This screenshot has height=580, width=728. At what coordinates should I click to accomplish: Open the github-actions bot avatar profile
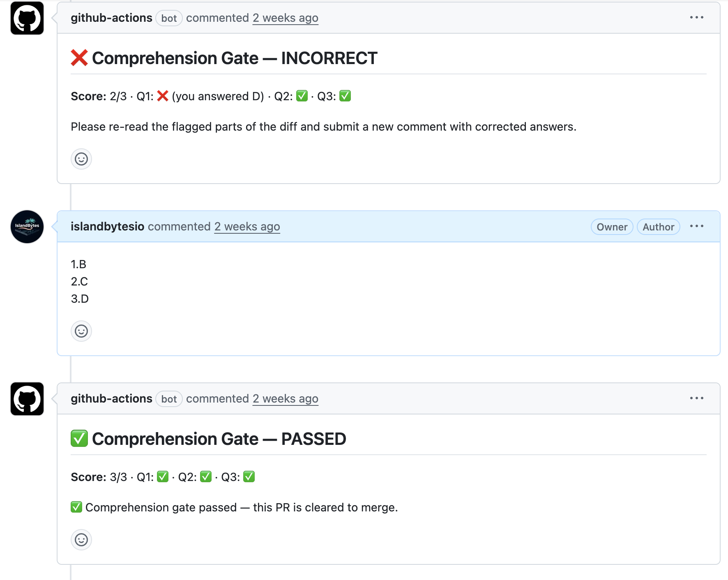pos(26,18)
